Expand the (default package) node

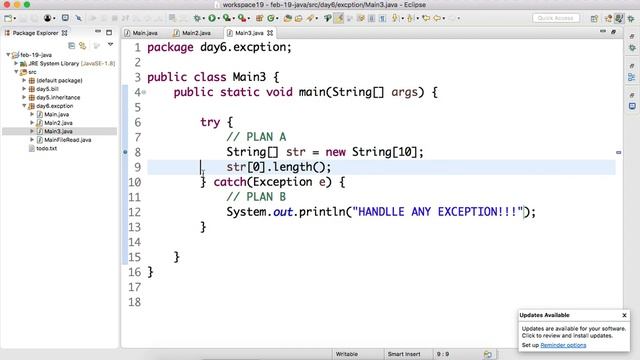pos(24,80)
